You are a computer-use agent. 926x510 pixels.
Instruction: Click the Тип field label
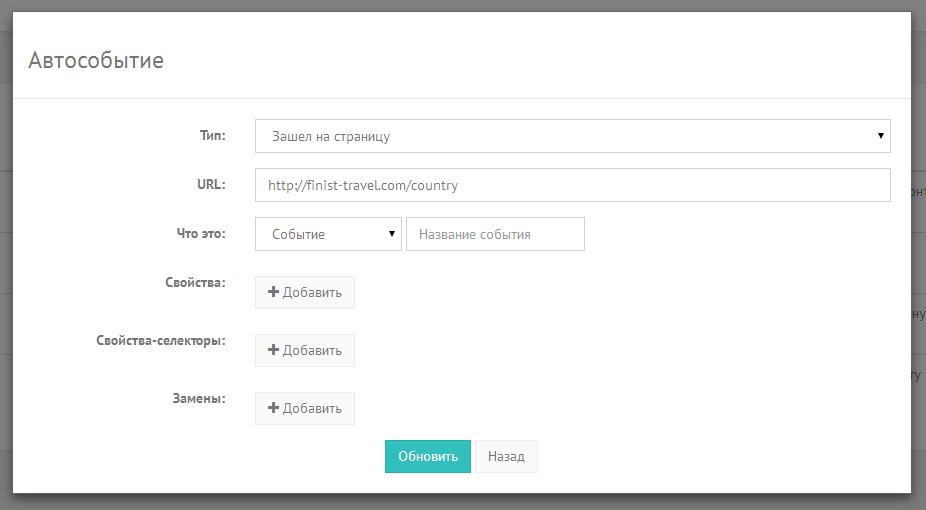(212, 134)
